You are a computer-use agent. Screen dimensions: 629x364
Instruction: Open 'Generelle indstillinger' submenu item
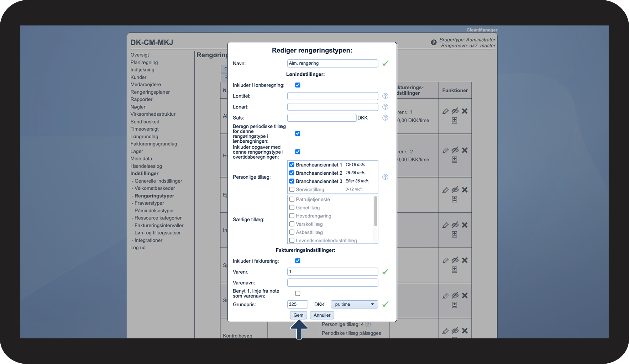158,181
